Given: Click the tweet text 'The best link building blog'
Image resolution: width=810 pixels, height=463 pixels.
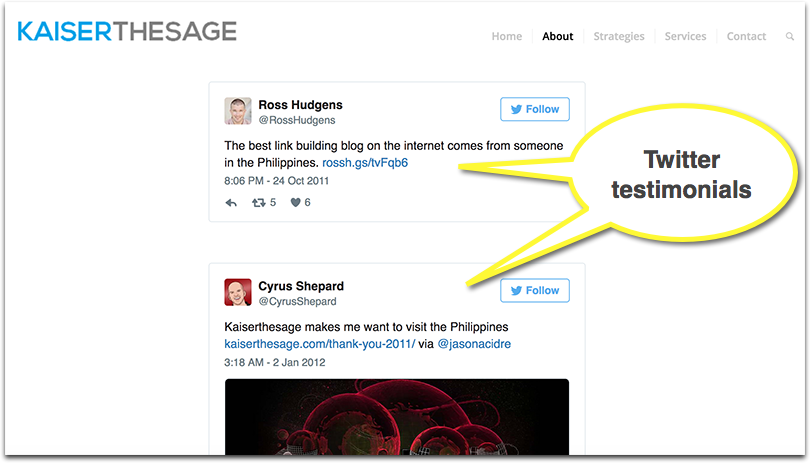Looking at the screenshot, I should tap(293, 146).
